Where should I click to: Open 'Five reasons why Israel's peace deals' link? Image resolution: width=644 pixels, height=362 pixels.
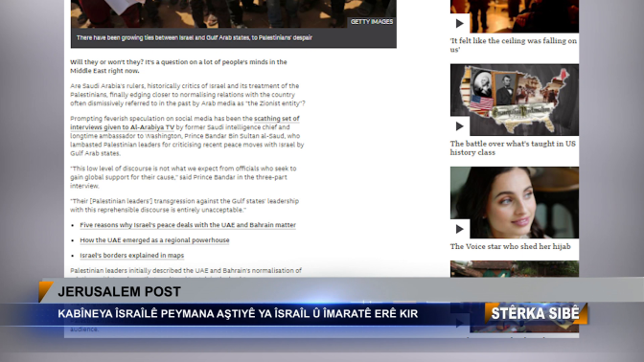[x=188, y=225]
